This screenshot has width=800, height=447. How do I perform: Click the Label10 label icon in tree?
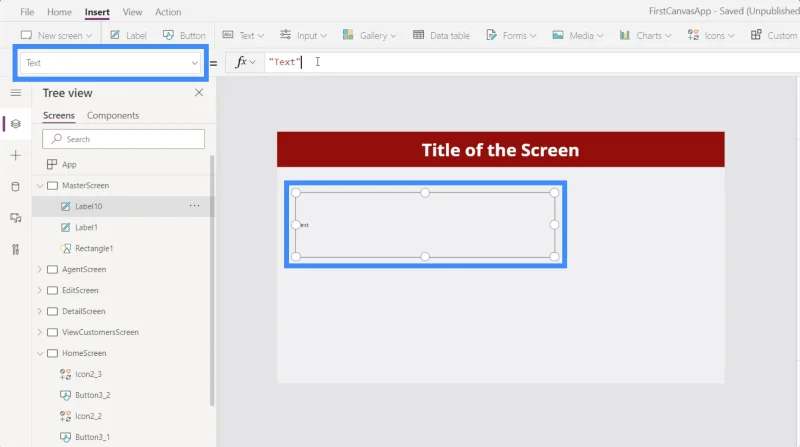[x=65, y=206]
